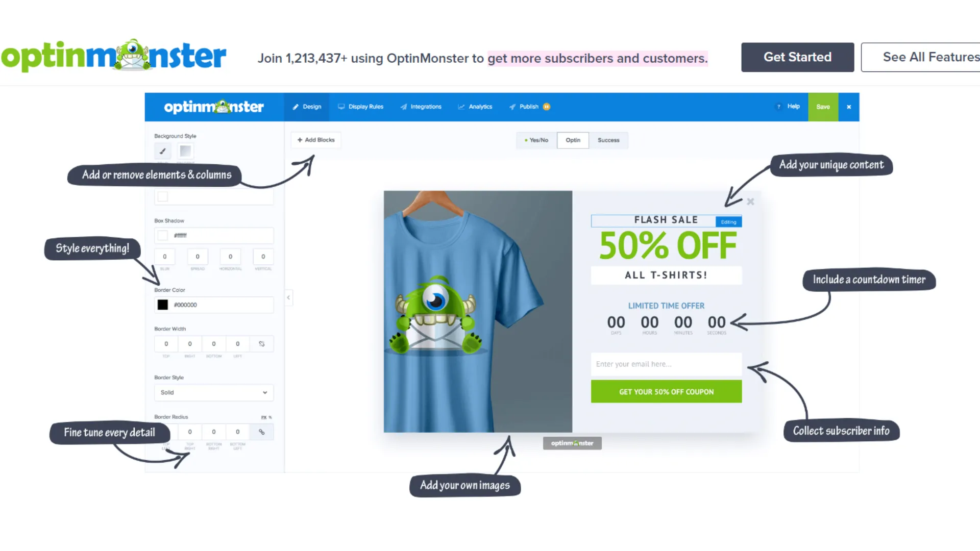Select the Optin view toggle

point(573,140)
